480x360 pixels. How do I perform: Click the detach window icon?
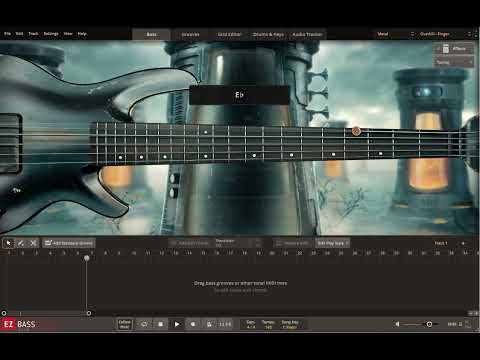point(468,324)
